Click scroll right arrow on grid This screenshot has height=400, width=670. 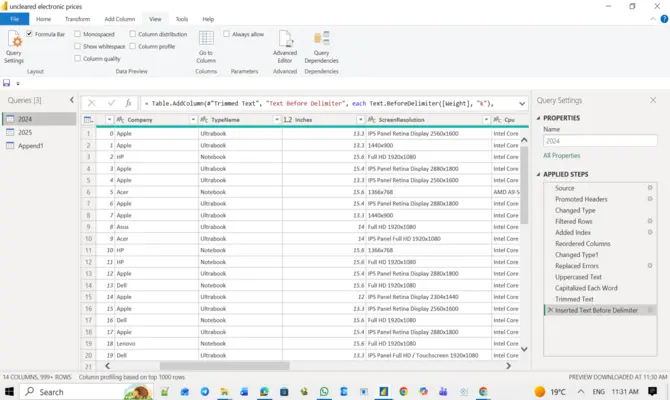click(x=508, y=366)
